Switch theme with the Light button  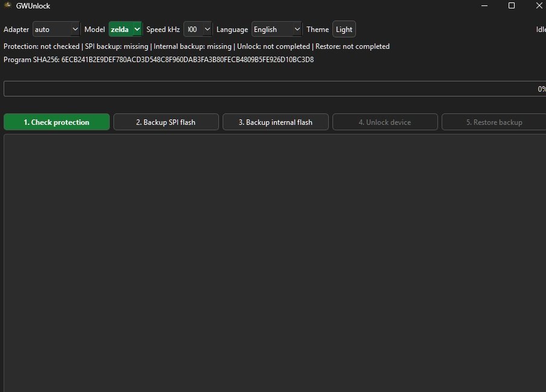pyautogui.click(x=344, y=29)
